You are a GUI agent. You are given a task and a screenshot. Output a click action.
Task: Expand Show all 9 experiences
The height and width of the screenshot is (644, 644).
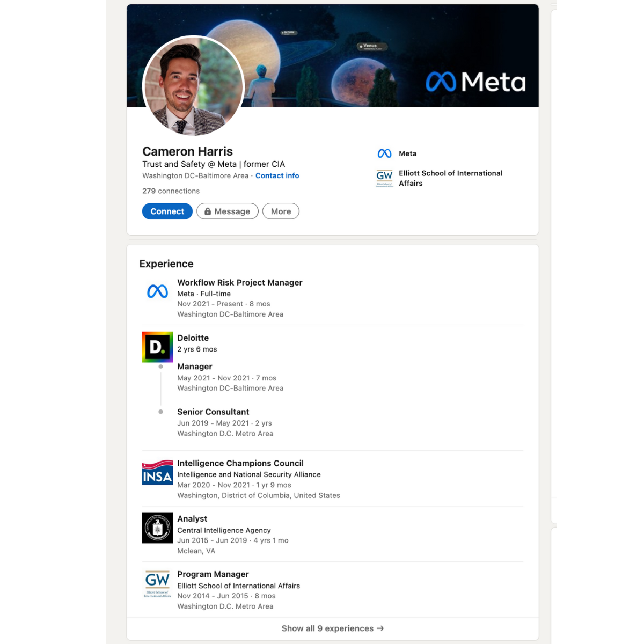(x=332, y=628)
